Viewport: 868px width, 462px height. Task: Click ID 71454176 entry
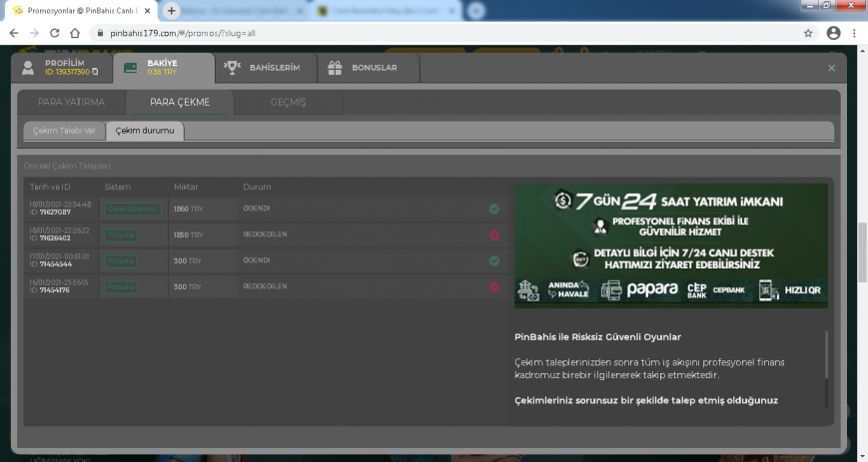pyautogui.click(x=49, y=290)
